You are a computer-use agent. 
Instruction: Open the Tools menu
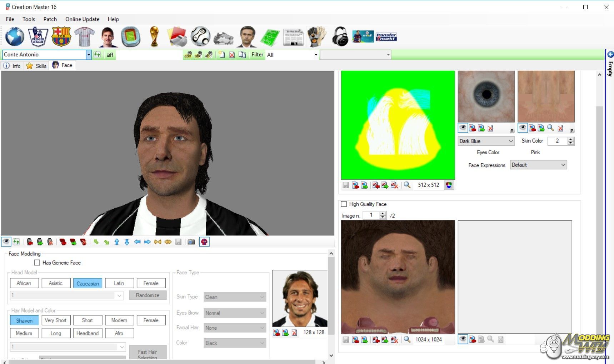(x=29, y=19)
